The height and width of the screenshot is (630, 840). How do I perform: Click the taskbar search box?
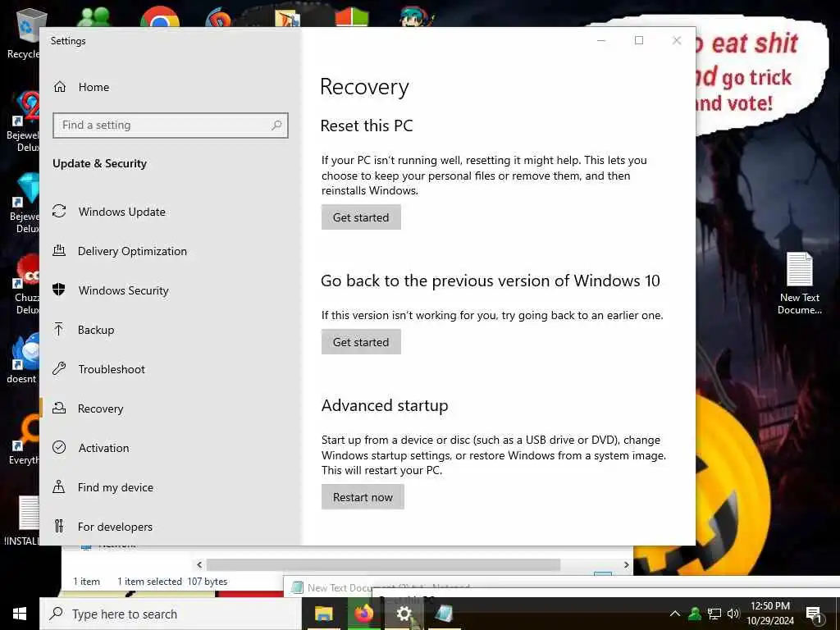171,614
